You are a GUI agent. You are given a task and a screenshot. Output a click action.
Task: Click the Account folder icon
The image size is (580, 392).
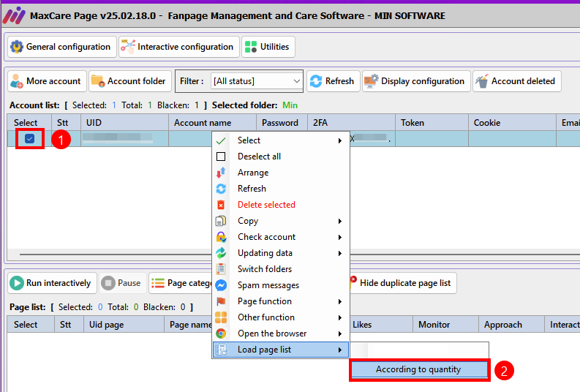[98, 81]
